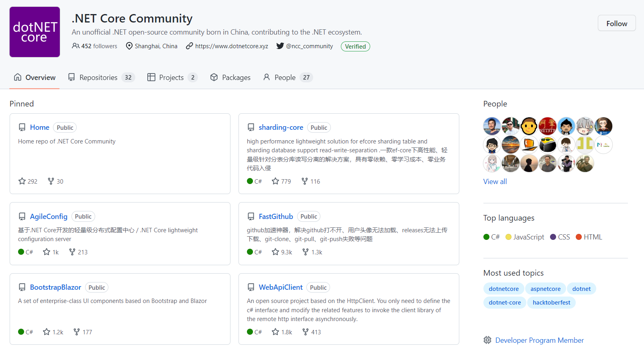Viewport: 644px width, 352px height.
Task: Select the dotnetcore topic tag
Action: 503,289
